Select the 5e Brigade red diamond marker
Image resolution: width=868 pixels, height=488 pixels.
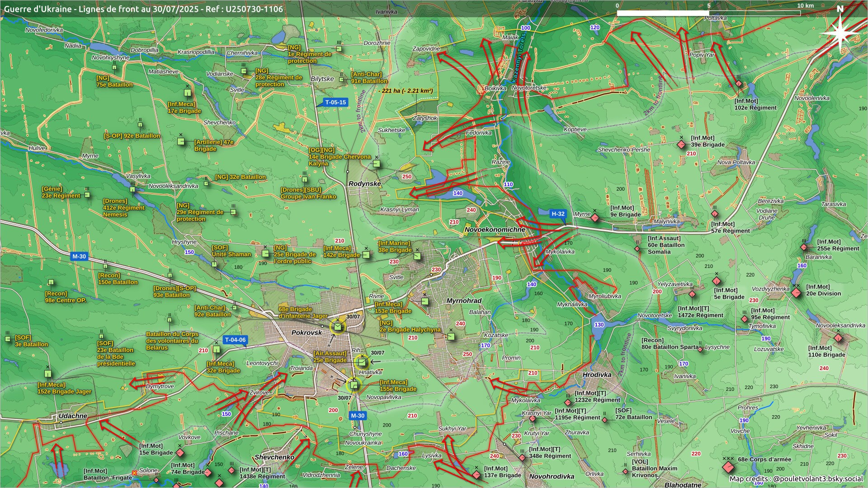716,282
